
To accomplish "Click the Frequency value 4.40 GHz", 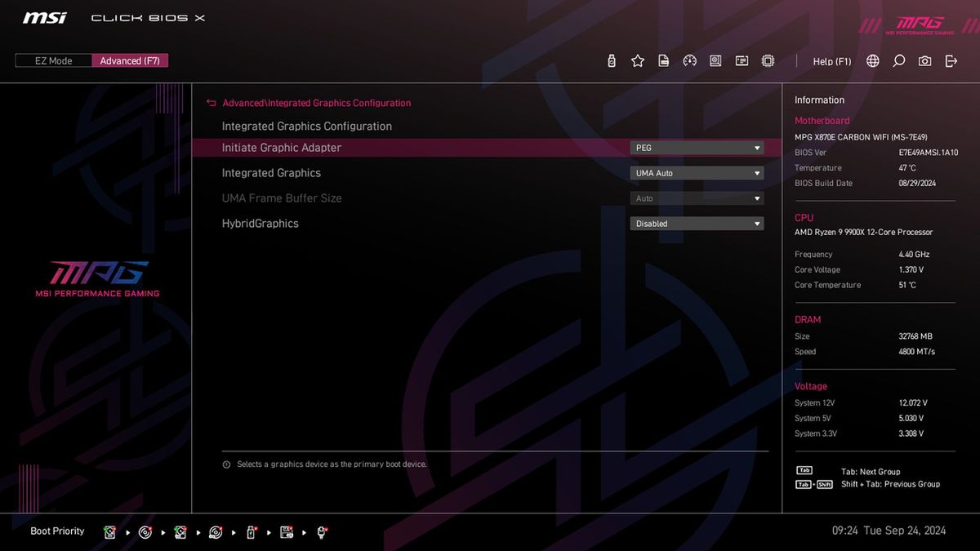I will (x=915, y=255).
